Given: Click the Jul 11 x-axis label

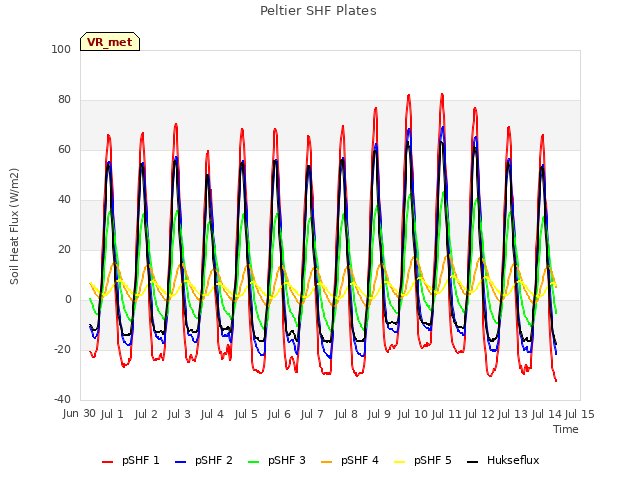Looking at the screenshot, I should pos(446,414).
